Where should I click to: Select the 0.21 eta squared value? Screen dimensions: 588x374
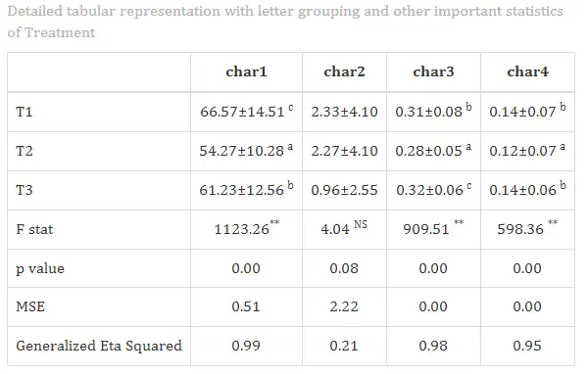[x=344, y=346]
